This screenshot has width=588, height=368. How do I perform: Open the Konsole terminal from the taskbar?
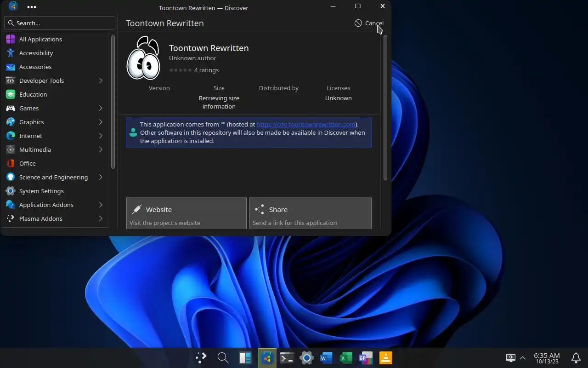[x=287, y=358]
